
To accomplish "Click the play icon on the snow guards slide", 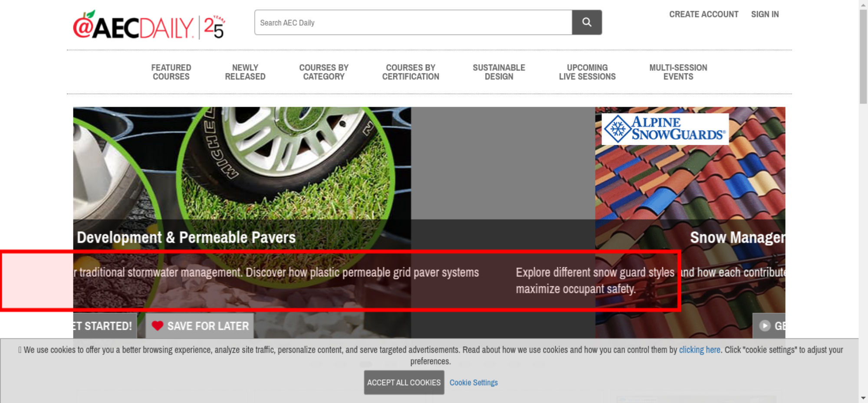I will [x=765, y=326].
